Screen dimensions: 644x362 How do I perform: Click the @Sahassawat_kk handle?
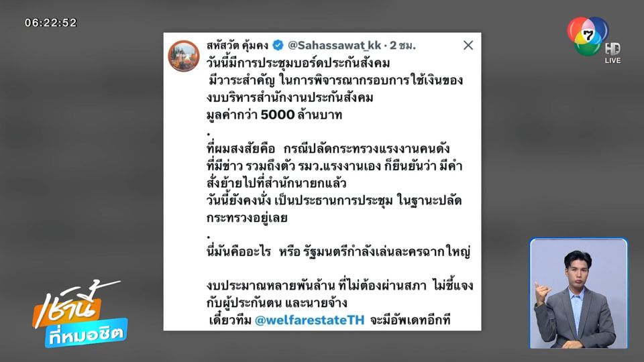[334, 45]
